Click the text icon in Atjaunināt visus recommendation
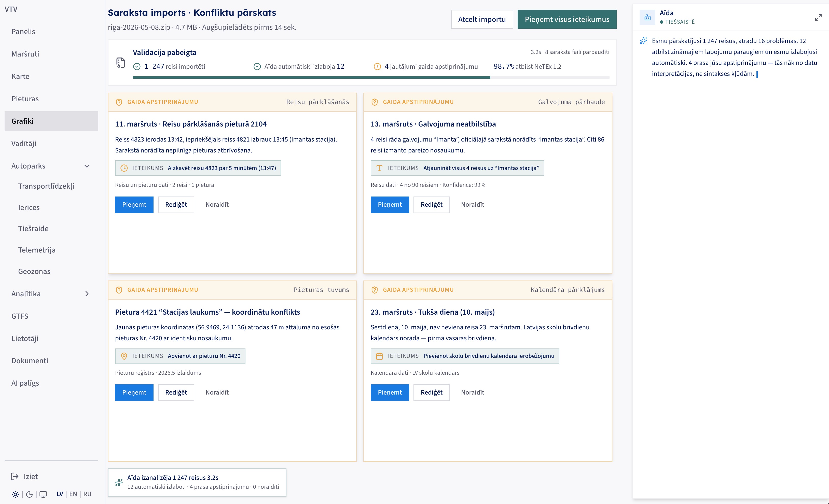The image size is (829, 504). pos(380,168)
